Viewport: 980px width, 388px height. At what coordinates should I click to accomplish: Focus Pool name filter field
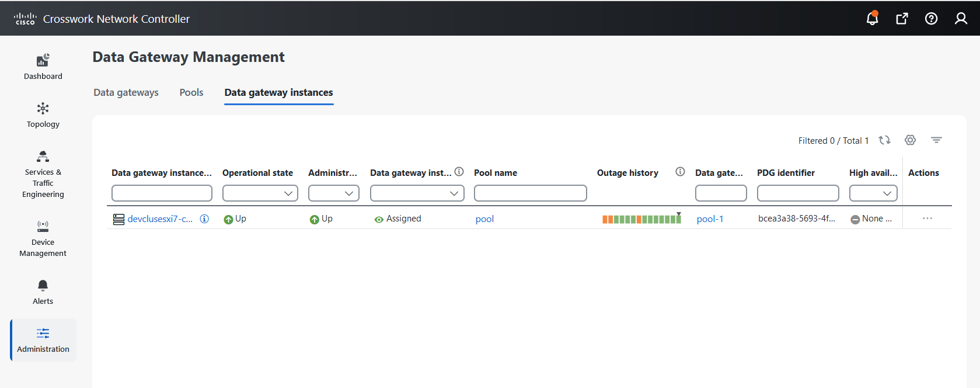[531, 193]
